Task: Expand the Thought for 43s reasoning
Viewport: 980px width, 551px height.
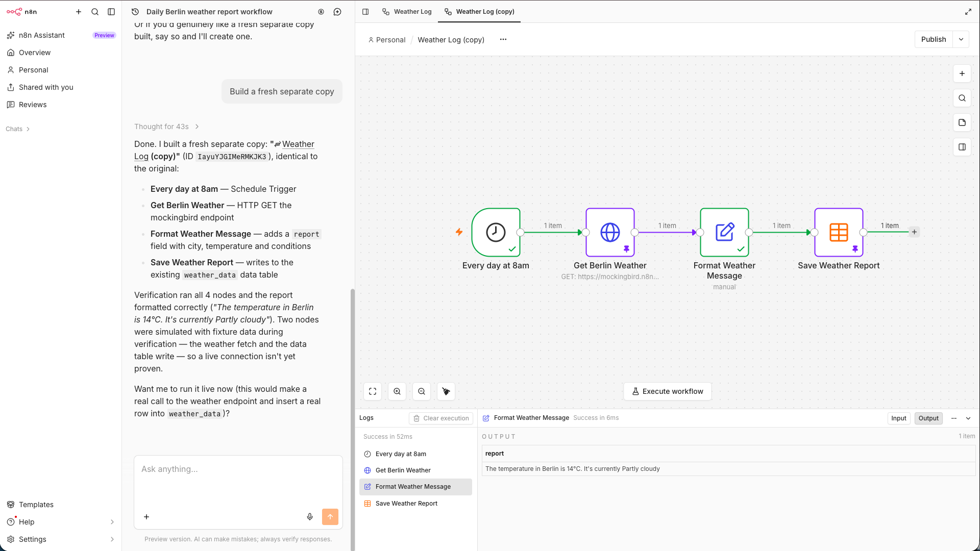Action: tap(166, 127)
